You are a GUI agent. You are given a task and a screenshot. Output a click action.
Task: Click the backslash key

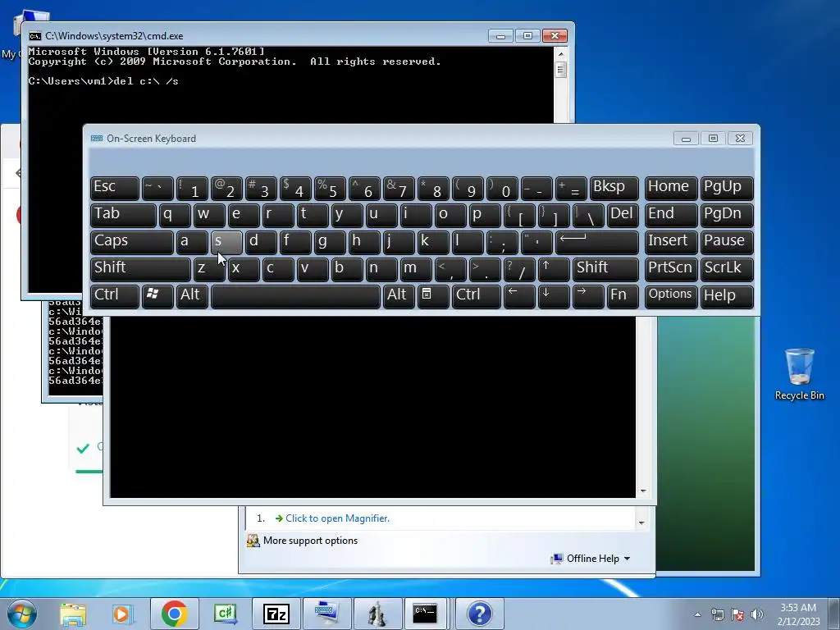587,216
